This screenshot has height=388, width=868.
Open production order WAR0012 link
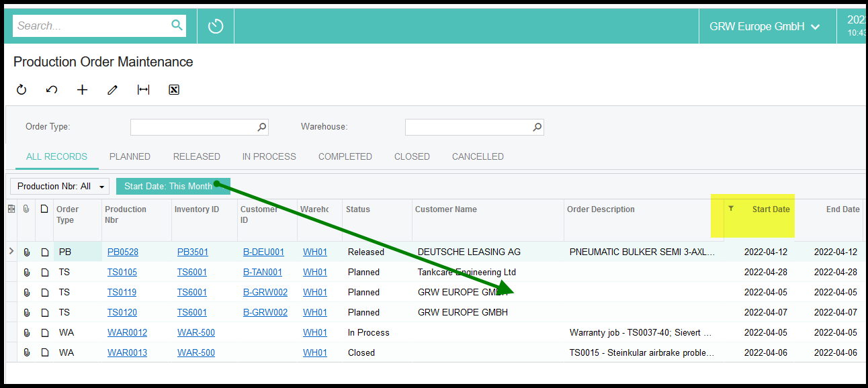pos(127,333)
